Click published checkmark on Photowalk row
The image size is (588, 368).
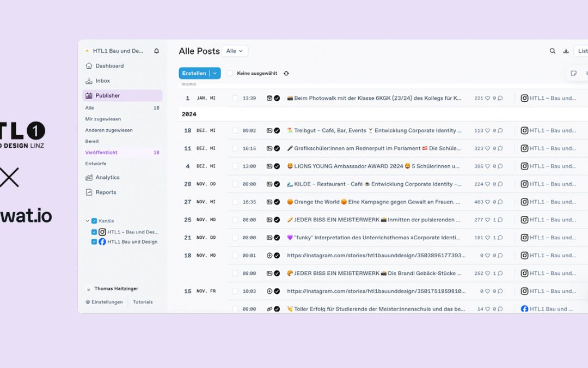click(x=277, y=98)
